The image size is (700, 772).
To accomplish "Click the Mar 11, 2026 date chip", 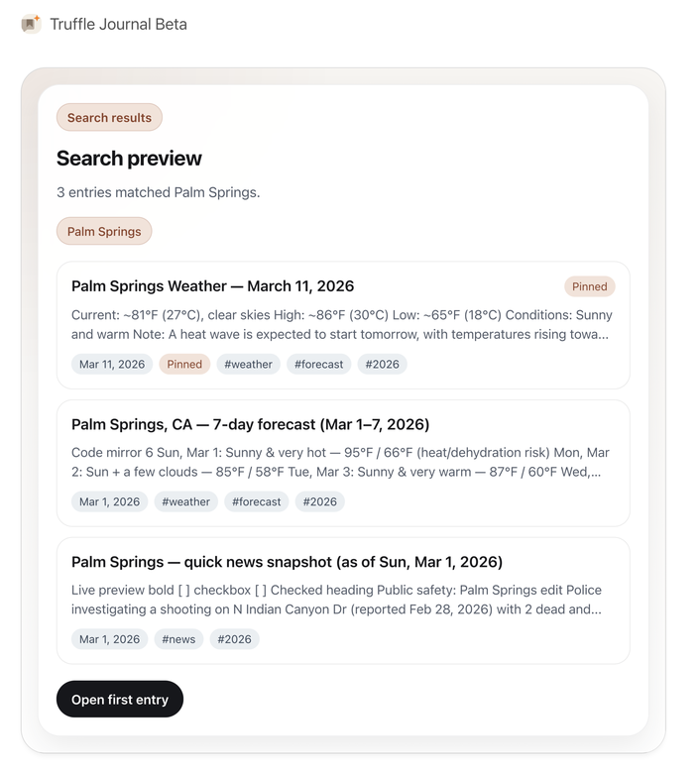I will tap(112, 364).
